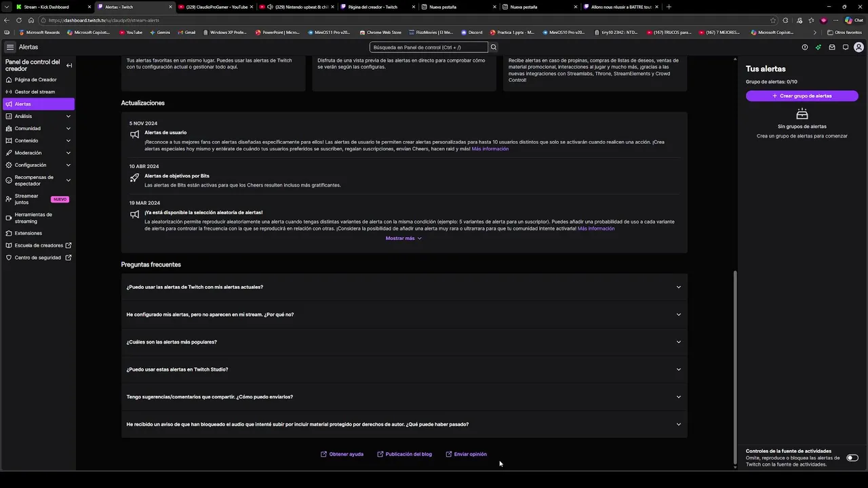Expand the Moderación sidebar section
868x488 pixels.
[39, 152]
